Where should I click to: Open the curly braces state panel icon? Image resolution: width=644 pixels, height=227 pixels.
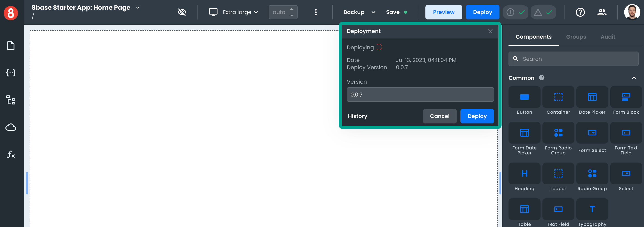[x=11, y=73]
